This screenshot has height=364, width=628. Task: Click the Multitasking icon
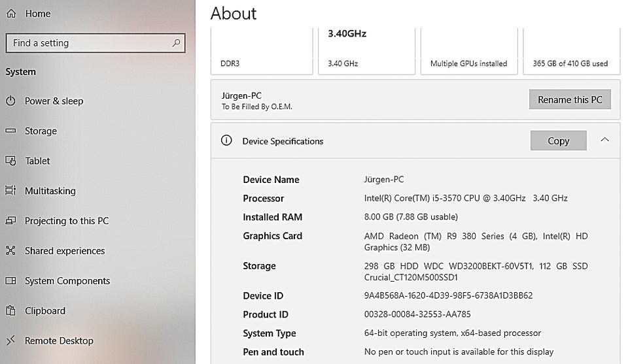click(10, 191)
